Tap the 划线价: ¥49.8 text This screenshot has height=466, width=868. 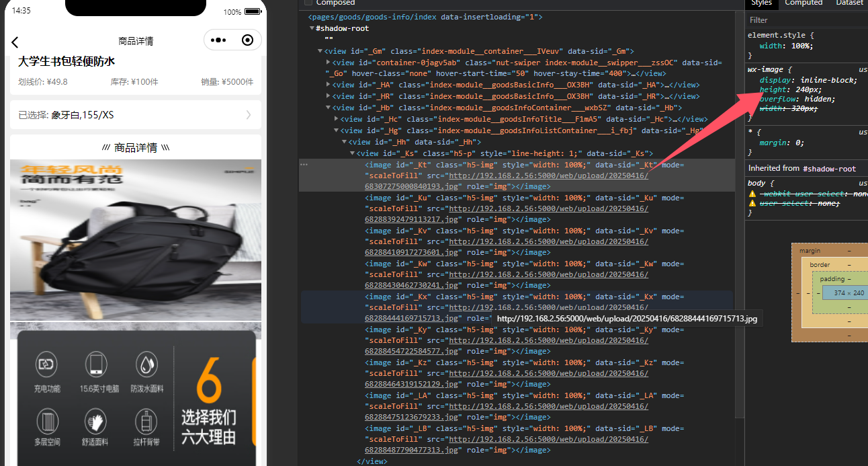[x=43, y=82]
